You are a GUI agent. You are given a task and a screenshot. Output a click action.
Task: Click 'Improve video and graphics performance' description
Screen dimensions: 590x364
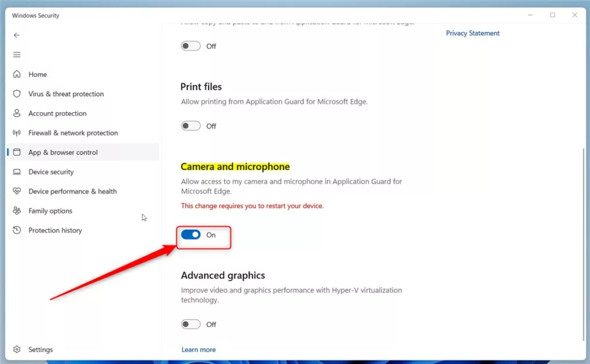coord(291,295)
